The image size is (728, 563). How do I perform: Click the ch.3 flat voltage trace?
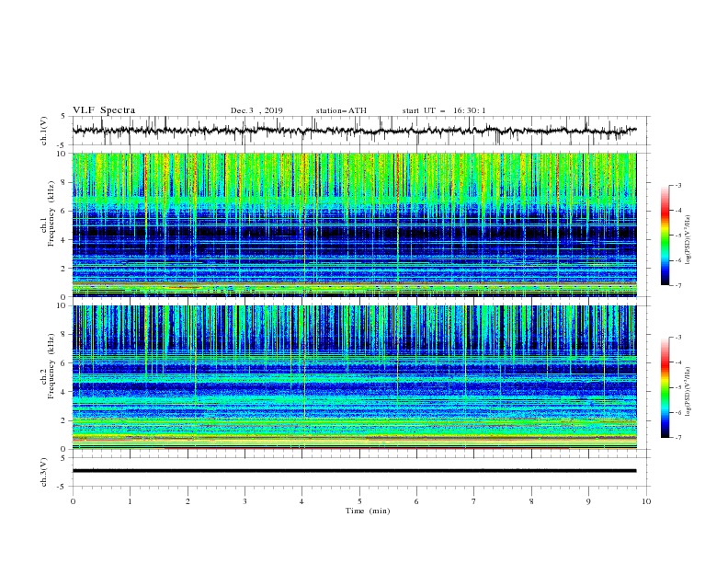click(x=354, y=471)
